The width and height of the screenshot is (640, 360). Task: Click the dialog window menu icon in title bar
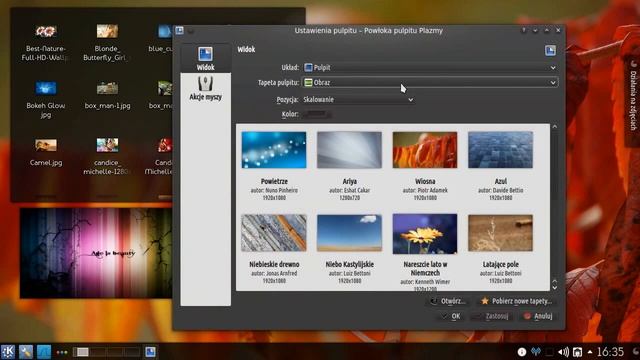point(179,30)
